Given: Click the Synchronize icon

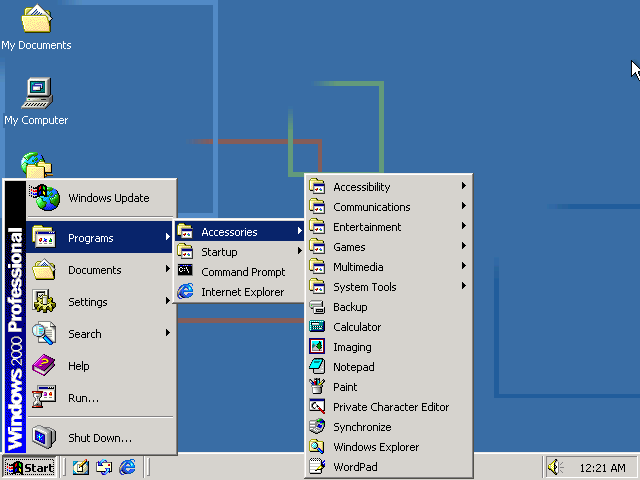Looking at the screenshot, I should tap(317, 427).
